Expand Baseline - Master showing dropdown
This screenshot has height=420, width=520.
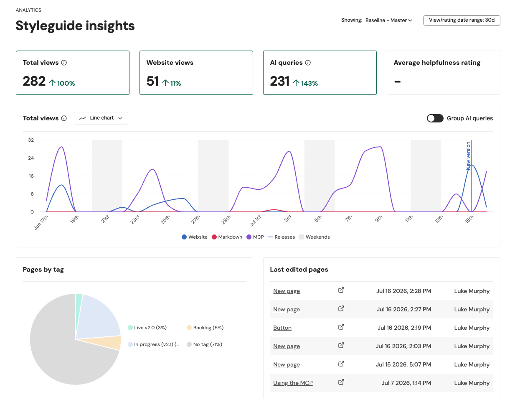(x=388, y=20)
